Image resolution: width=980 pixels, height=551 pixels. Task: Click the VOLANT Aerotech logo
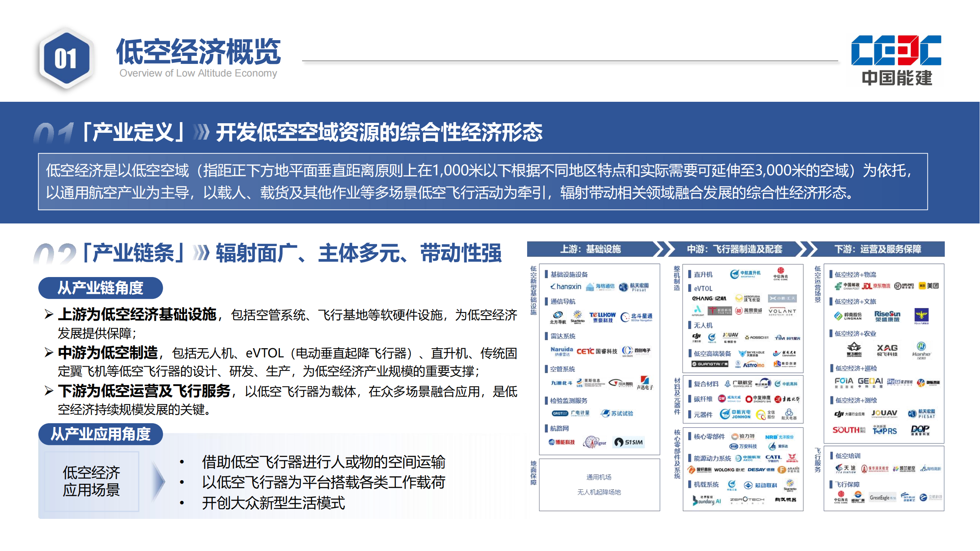click(782, 312)
